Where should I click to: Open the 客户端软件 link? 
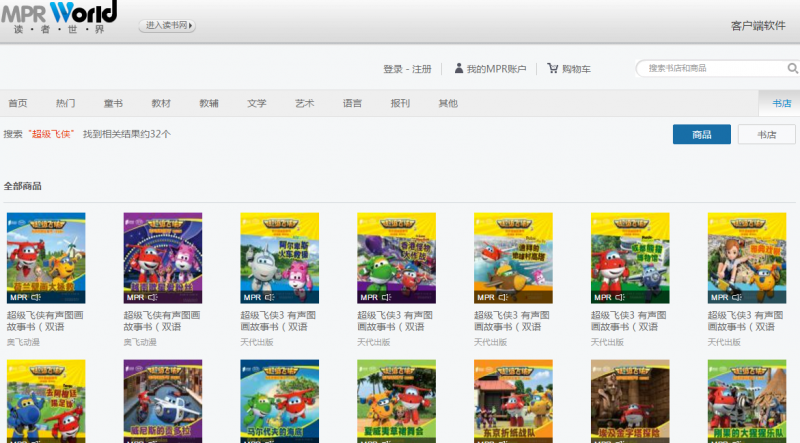coord(758,26)
